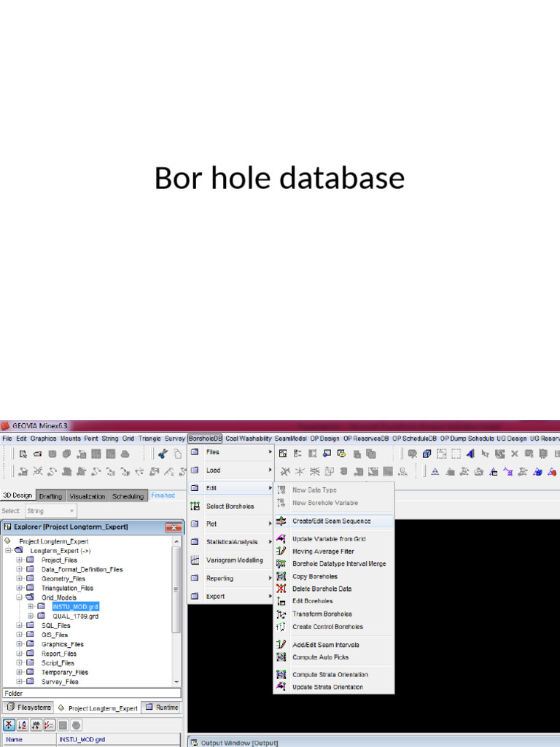Image resolution: width=560 pixels, height=747 pixels.
Task: Click the print toolbar icon
Action: pyautogui.click(x=125, y=454)
